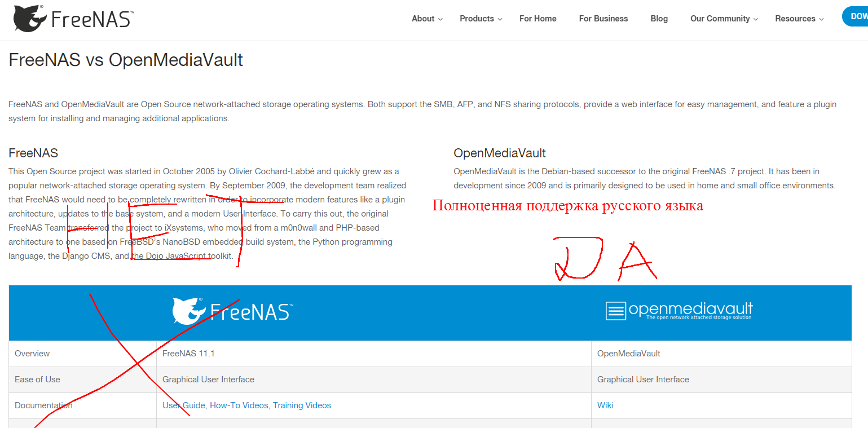Click OpenMediaVault column Graphical User Interface cell
The height and width of the screenshot is (428, 868).
(721, 380)
